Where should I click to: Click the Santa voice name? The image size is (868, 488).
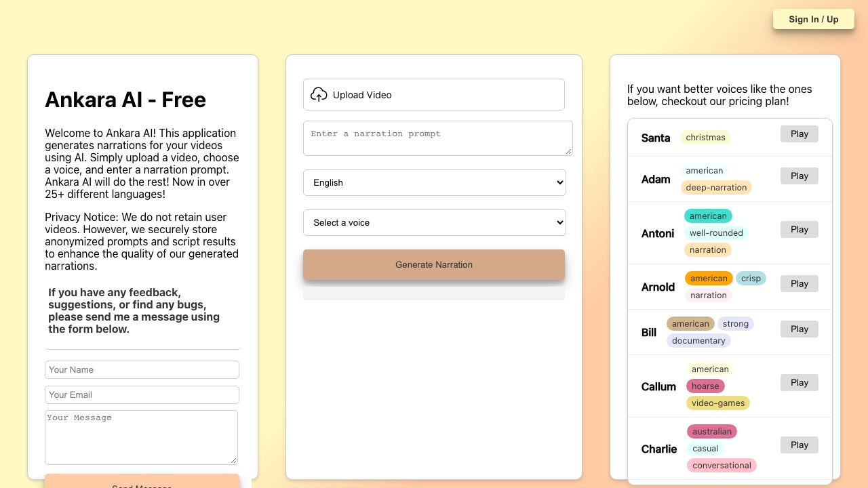coord(656,138)
